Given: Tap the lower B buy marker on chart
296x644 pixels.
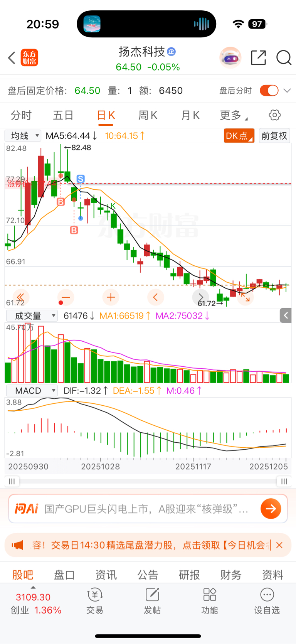Looking at the screenshot, I should [74, 230].
